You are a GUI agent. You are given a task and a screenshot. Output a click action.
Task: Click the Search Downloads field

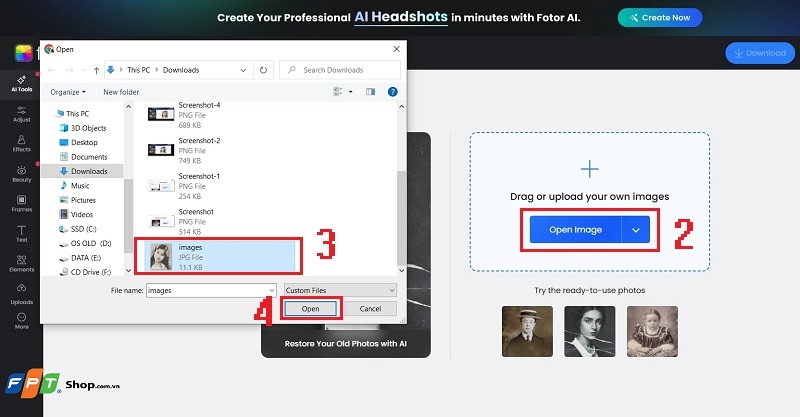point(340,70)
